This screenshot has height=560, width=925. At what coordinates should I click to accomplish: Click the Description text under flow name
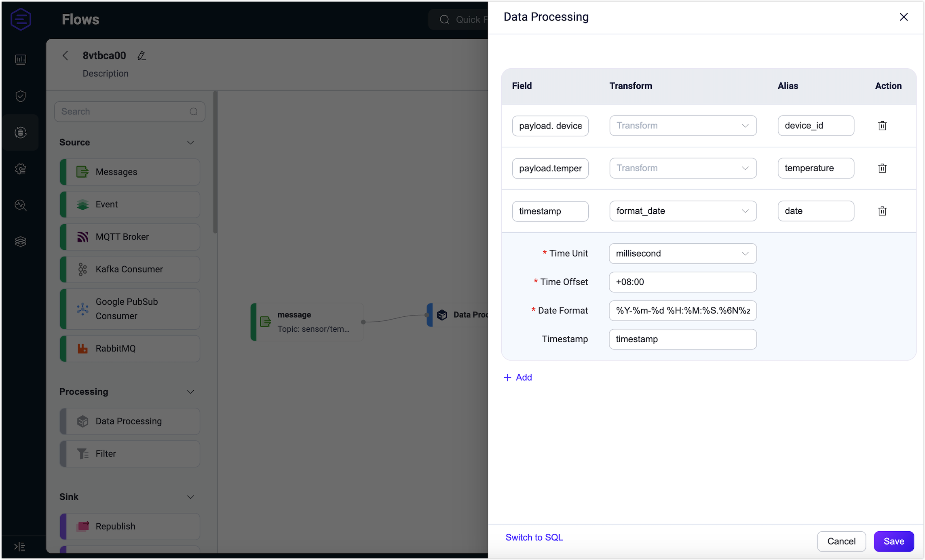coord(106,74)
